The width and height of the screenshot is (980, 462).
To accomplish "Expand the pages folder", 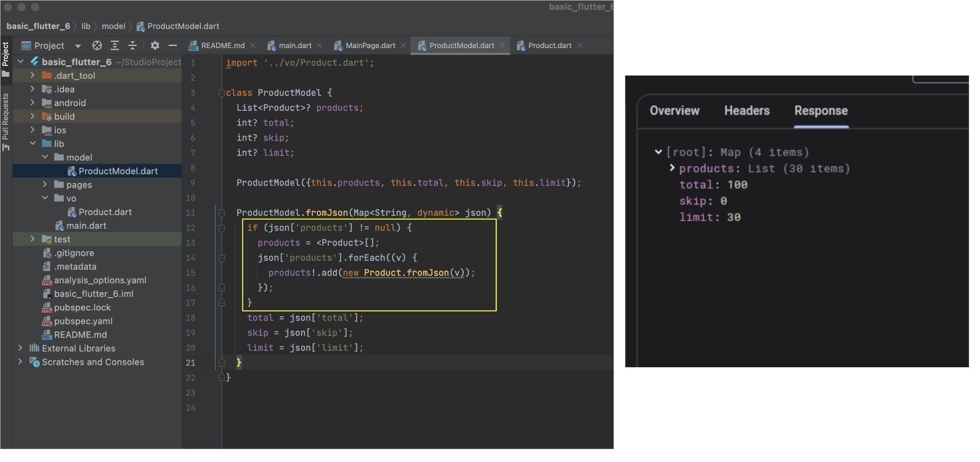I will coord(45,184).
